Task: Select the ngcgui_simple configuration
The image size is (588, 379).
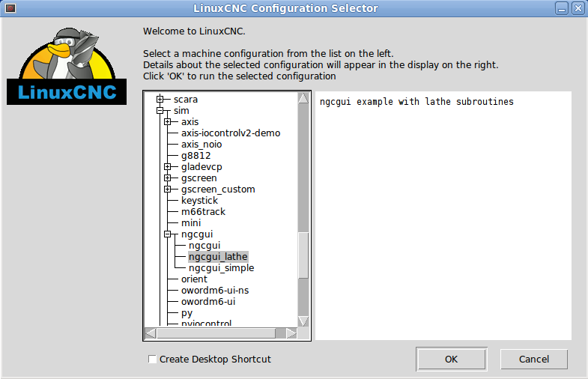Action: tap(221, 267)
